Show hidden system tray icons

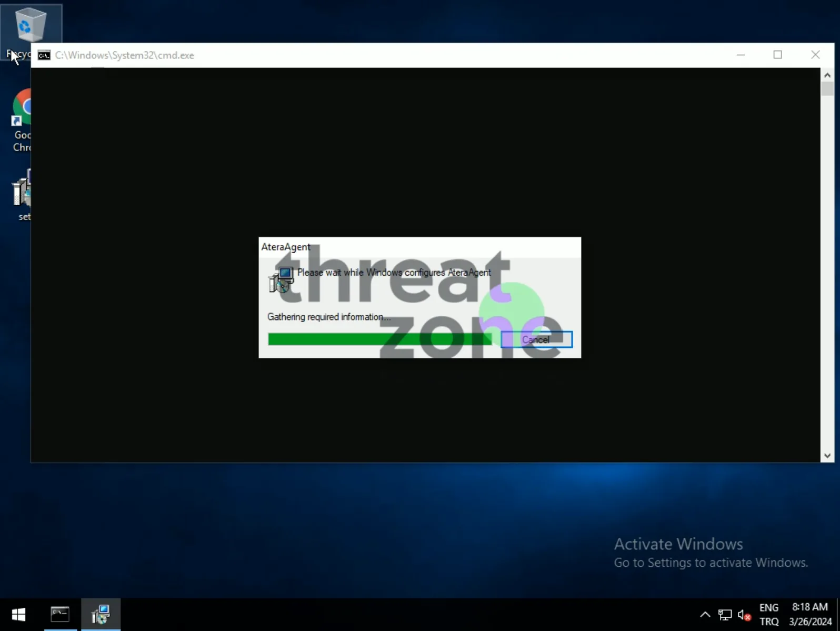(705, 615)
